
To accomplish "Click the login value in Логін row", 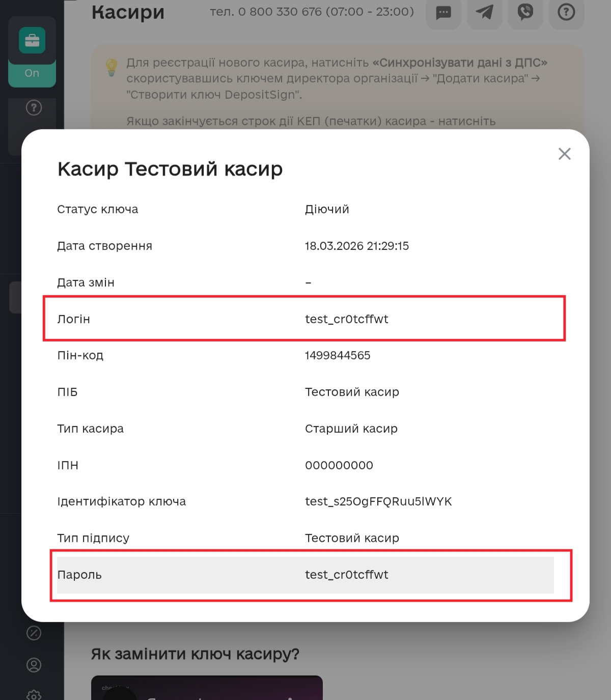I will point(346,319).
